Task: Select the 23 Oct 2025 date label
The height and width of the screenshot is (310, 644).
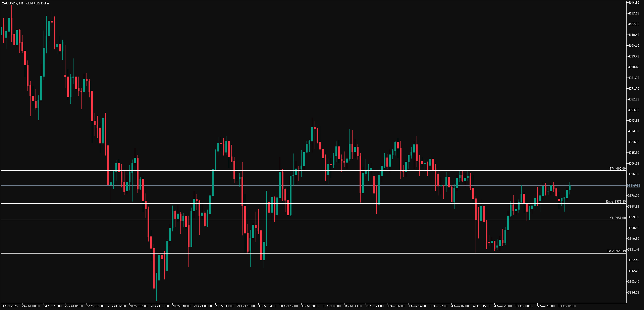Action: (x=9, y=306)
